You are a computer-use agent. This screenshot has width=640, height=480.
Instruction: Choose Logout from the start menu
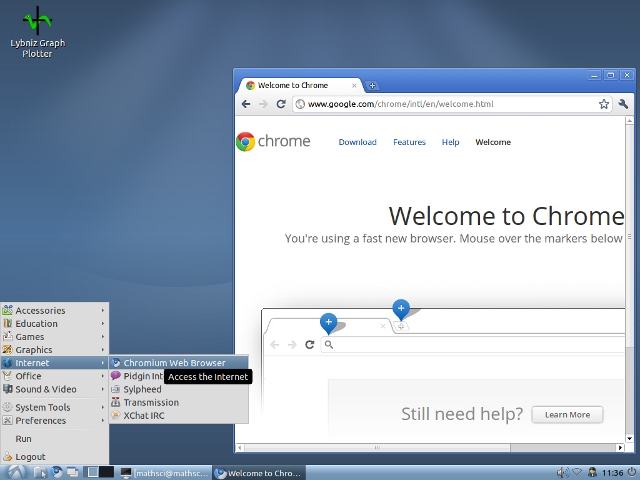[x=54, y=456]
